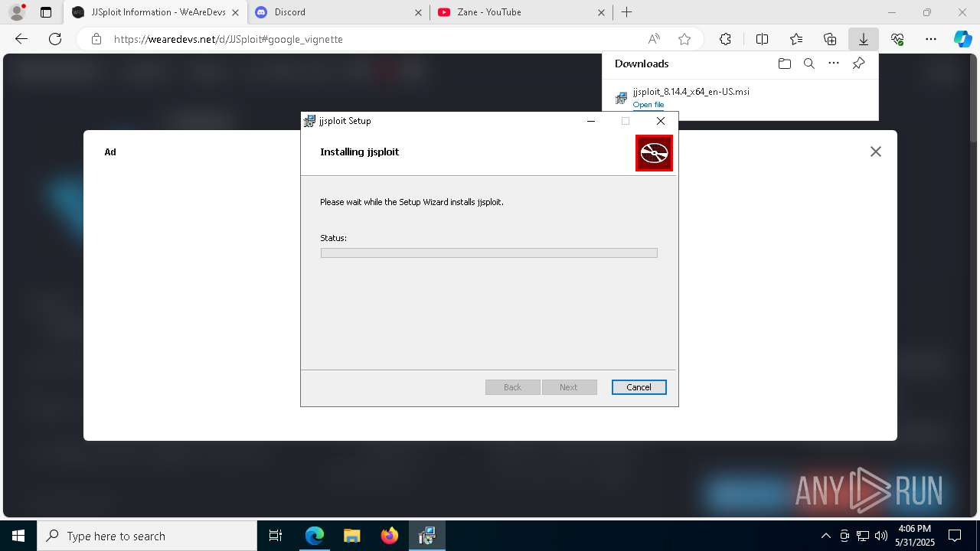Search downloads with magnifier icon

coord(809,64)
